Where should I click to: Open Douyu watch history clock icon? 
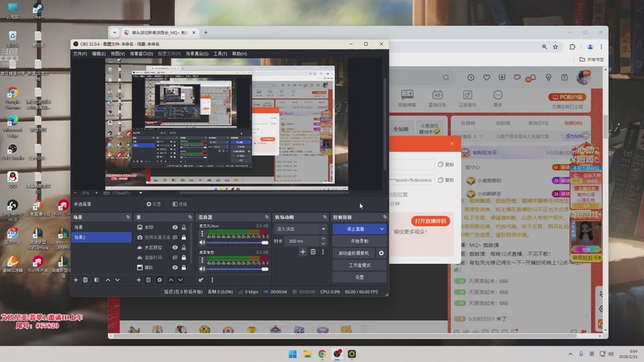471,77
